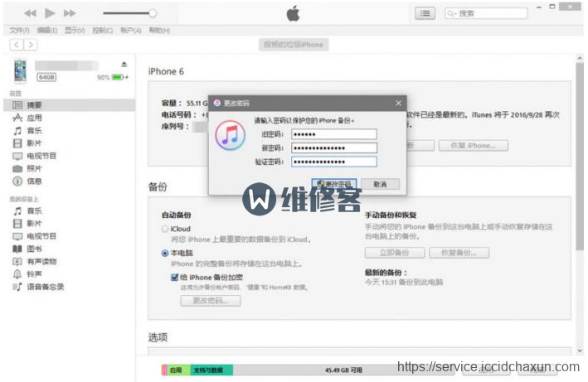This screenshot has height=382, width=588.
Task: Start playback with the play button
Action: 50,13
